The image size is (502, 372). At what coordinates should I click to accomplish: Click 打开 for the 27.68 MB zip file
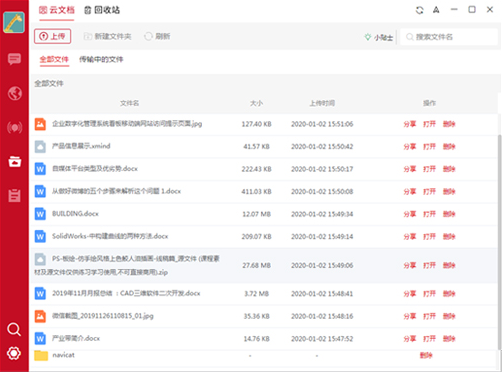pos(429,265)
